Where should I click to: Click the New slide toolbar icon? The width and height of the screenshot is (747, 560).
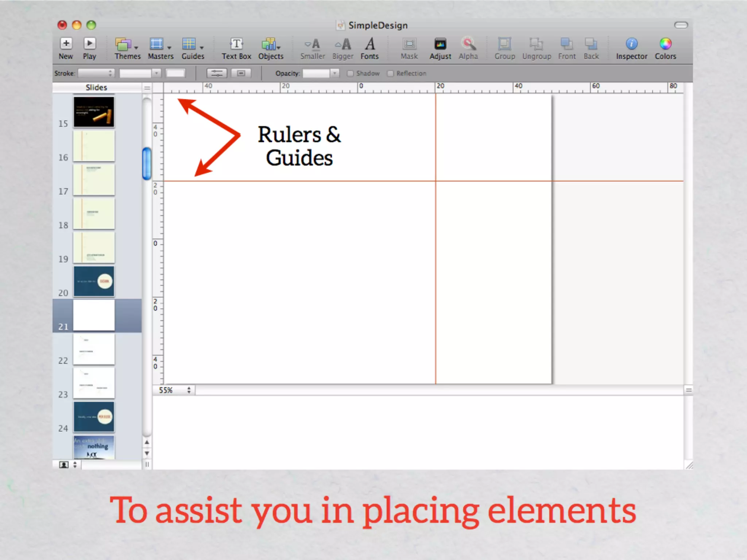click(66, 44)
